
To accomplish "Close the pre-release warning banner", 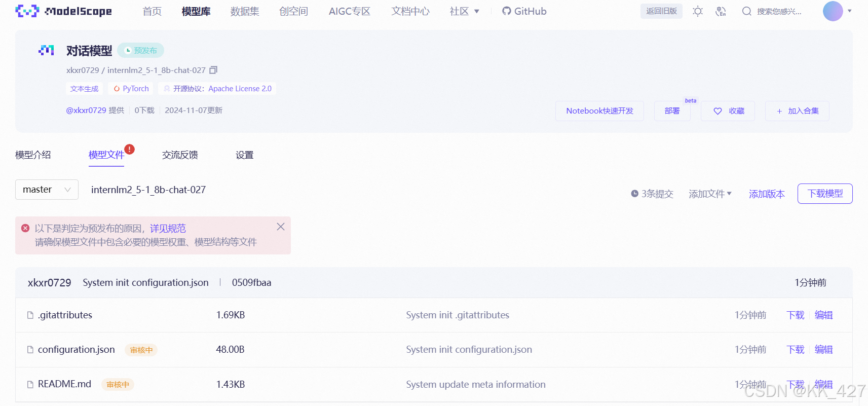I will pyautogui.click(x=280, y=227).
